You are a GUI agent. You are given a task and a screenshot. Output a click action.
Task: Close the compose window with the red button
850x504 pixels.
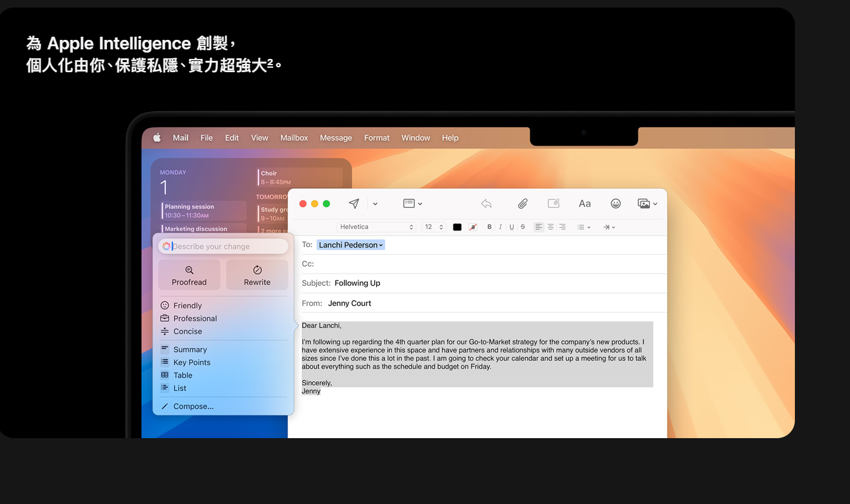pos(303,204)
